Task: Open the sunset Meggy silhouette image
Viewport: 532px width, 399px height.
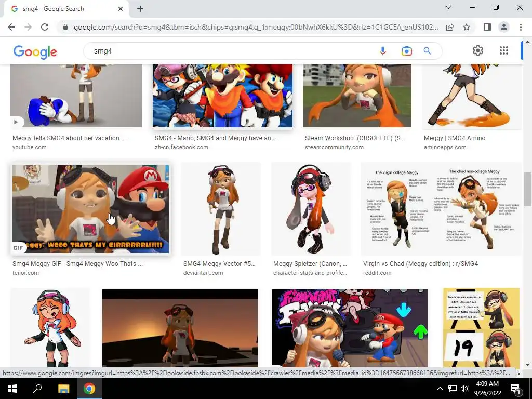Action: [x=180, y=328]
